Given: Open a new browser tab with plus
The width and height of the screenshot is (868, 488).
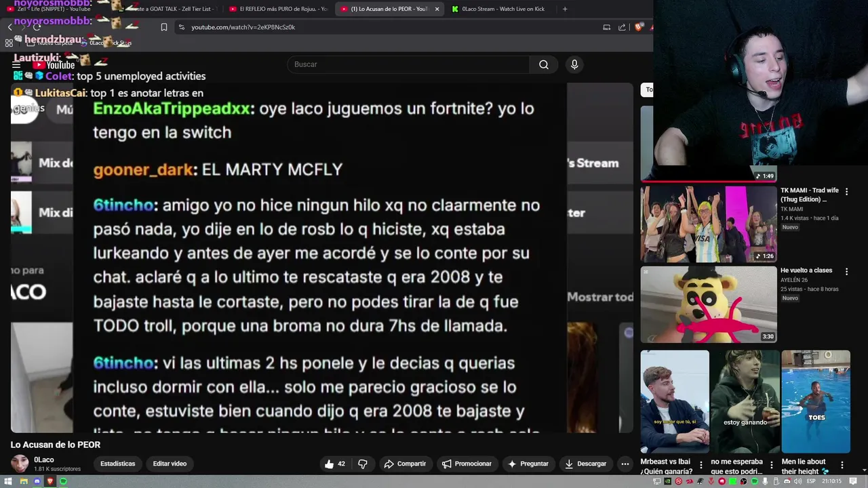Looking at the screenshot, I should (x=565, y=9).
